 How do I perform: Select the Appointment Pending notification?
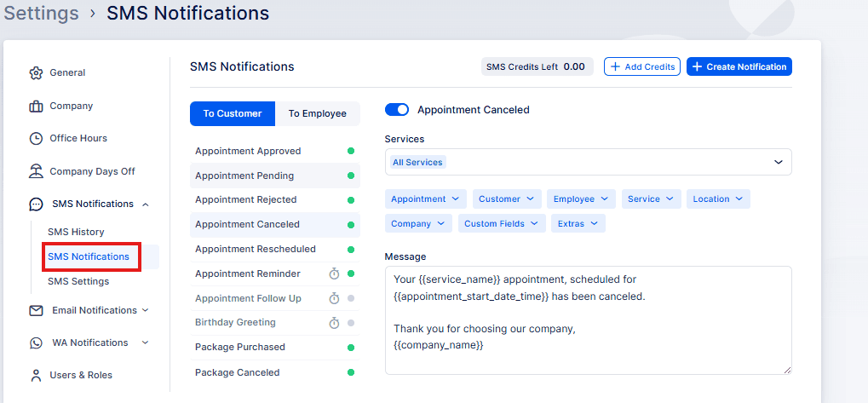pyautogui.click(x=275, y=176)
